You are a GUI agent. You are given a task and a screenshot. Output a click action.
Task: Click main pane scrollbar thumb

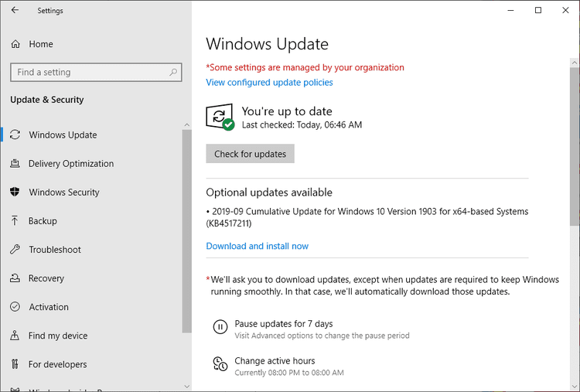pyautogui.click(x=575, y=146)
